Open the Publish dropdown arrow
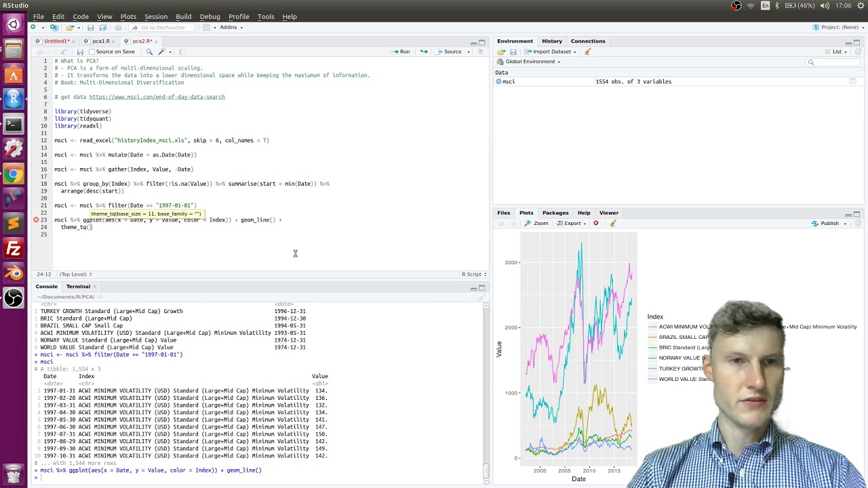The height and width of the screenshot is (488, 868). [845, 223]
